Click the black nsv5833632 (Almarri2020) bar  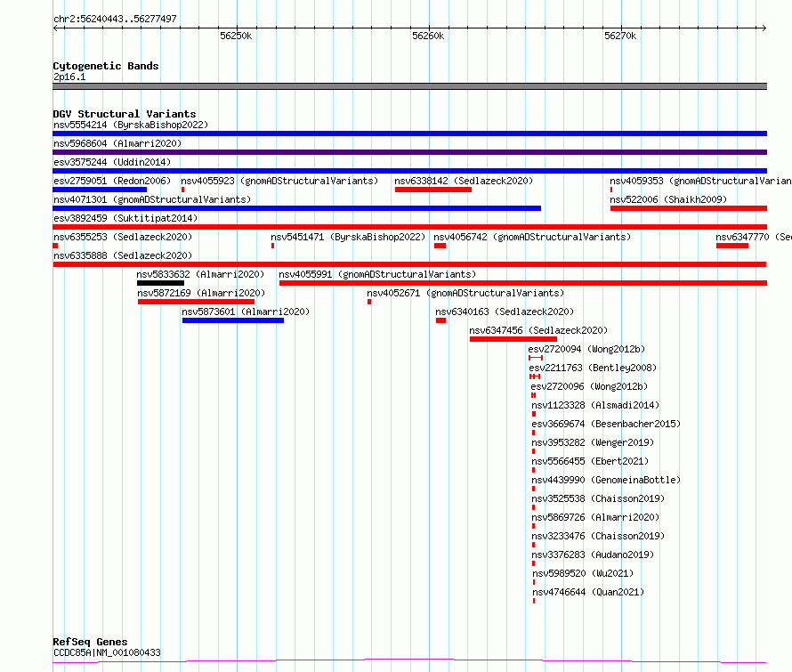(x=160, y=283)
